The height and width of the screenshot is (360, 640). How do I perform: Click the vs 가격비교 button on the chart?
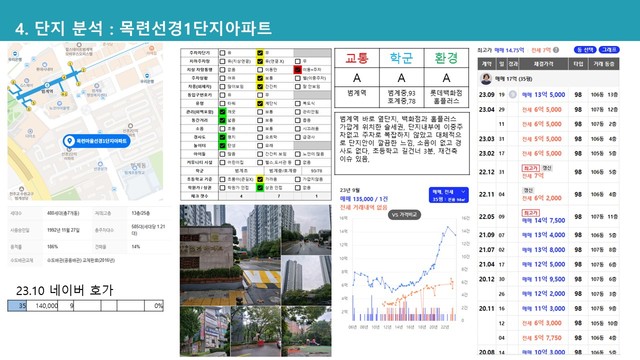[x=404, y=215]
